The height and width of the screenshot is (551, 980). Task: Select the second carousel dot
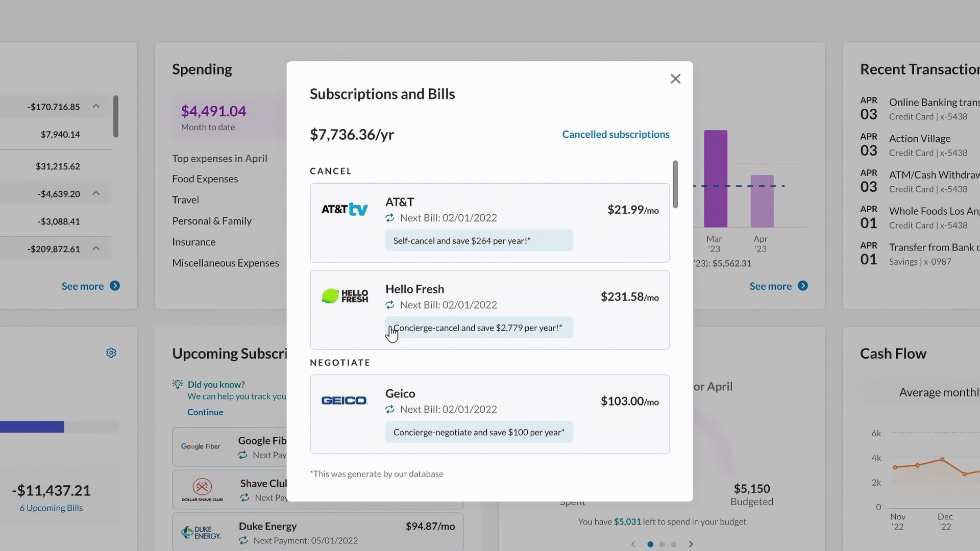pyautogui.click(x=662, y=544)
